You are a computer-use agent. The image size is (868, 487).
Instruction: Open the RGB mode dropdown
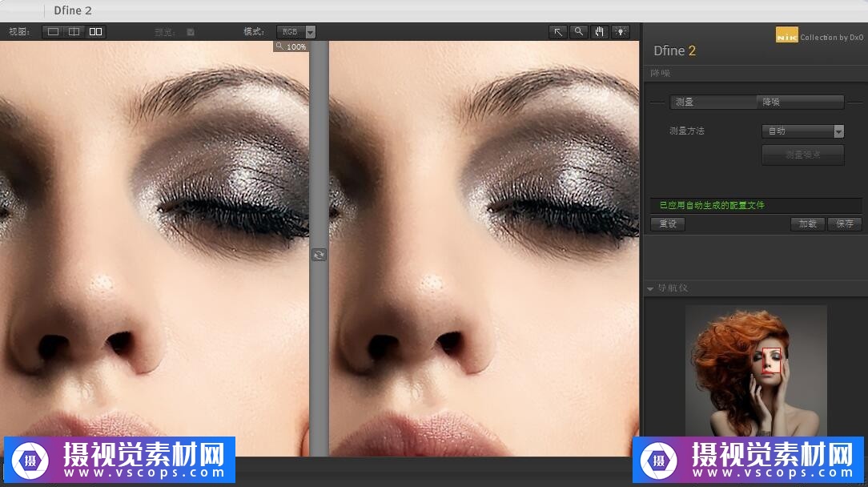pos(295,32)
